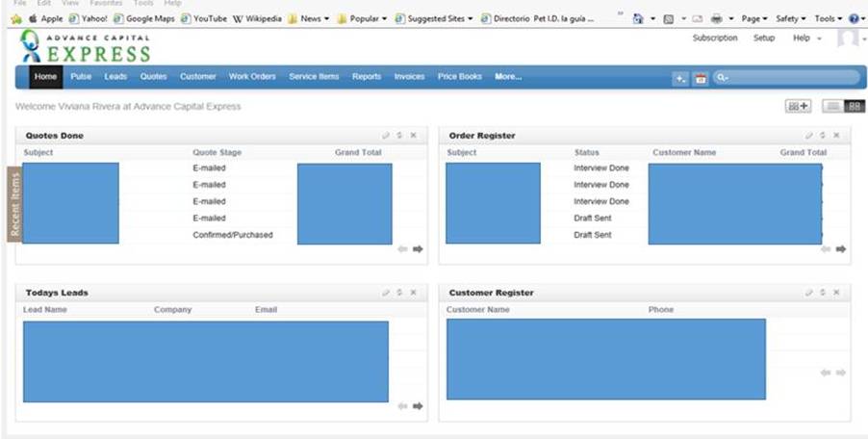Refresh the Customer Register widget
This screenshot has height=439, width=868.
click(823, 293)
